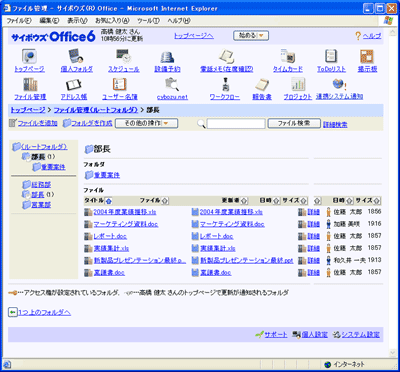Open the 個人設定 link in footer
This screenshot has width=400, height=372.
[x=314, y=335]
